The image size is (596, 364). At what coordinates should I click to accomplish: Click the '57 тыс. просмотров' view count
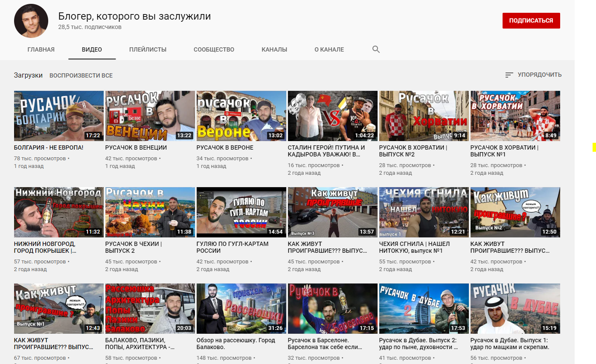point(40,262)
